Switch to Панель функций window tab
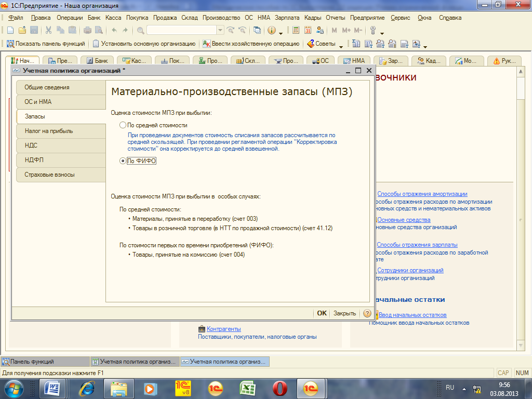The height and width of the screenshot is (399, 532). (x=46, y=362)
